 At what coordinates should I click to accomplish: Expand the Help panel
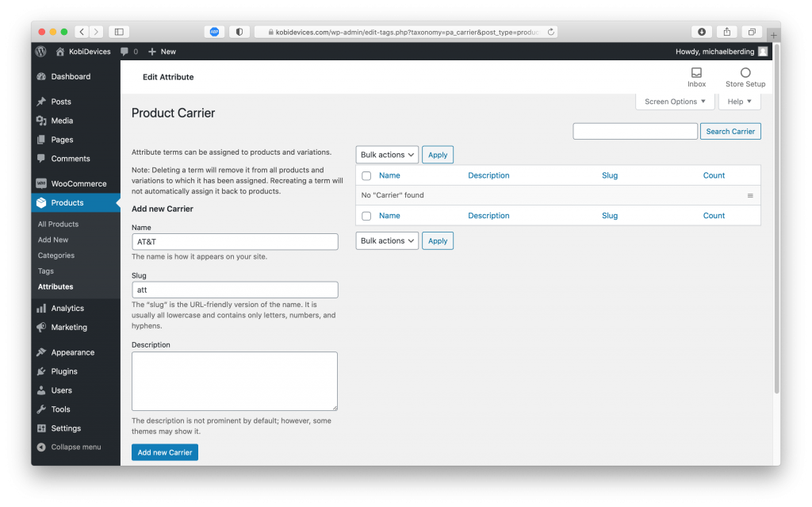point(740,102)
